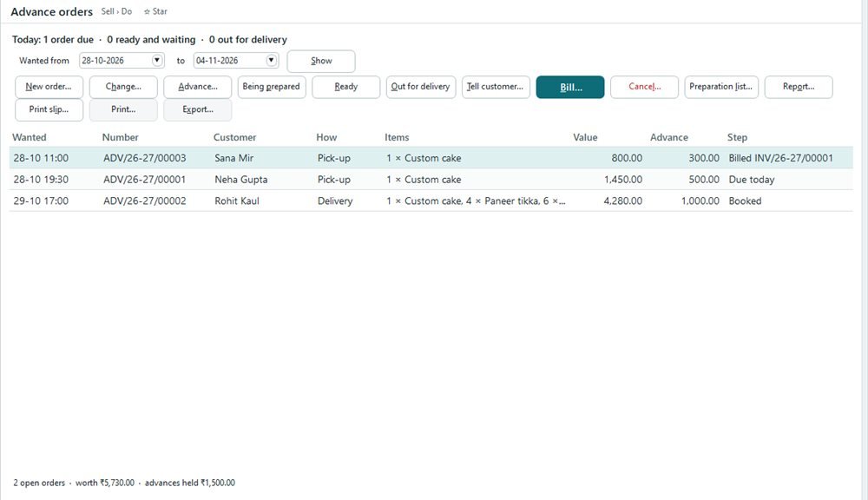
Task: Click 0 out for delivery text
Action: coord(248,39)
